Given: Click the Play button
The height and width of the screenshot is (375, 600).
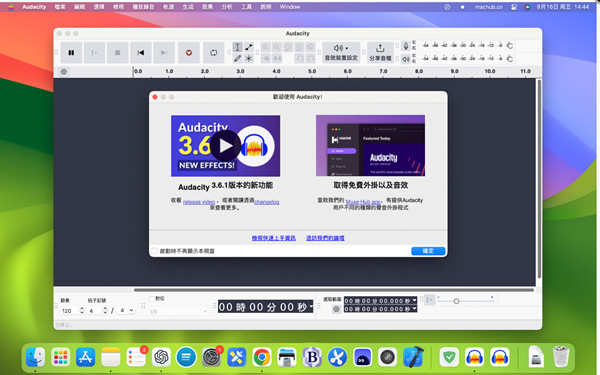Looking at the screenshot, I should [94, 53].
